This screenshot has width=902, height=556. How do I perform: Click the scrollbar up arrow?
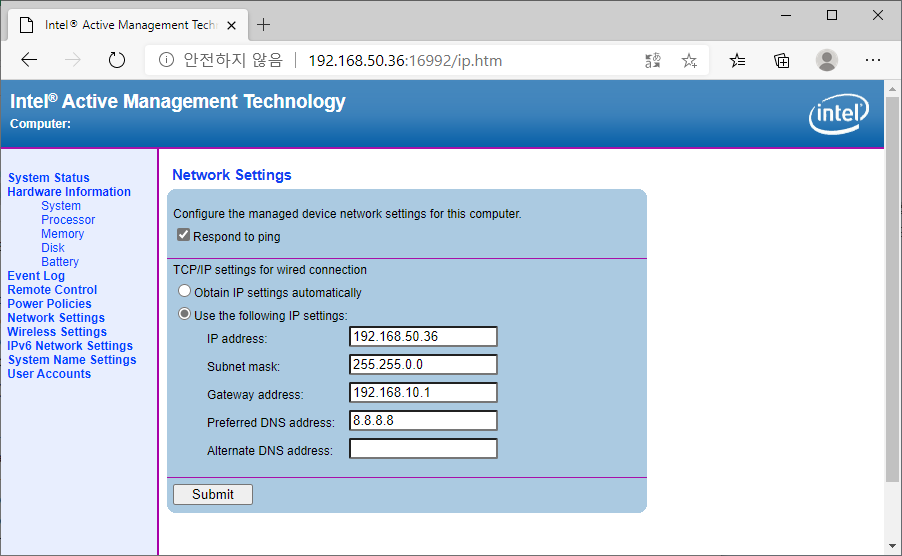tap(892, 89)
